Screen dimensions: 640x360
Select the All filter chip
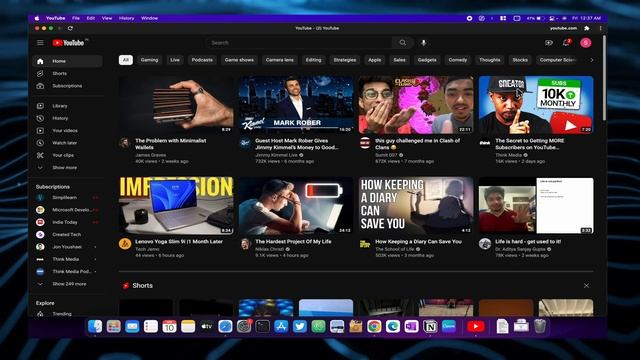(126, 60)
